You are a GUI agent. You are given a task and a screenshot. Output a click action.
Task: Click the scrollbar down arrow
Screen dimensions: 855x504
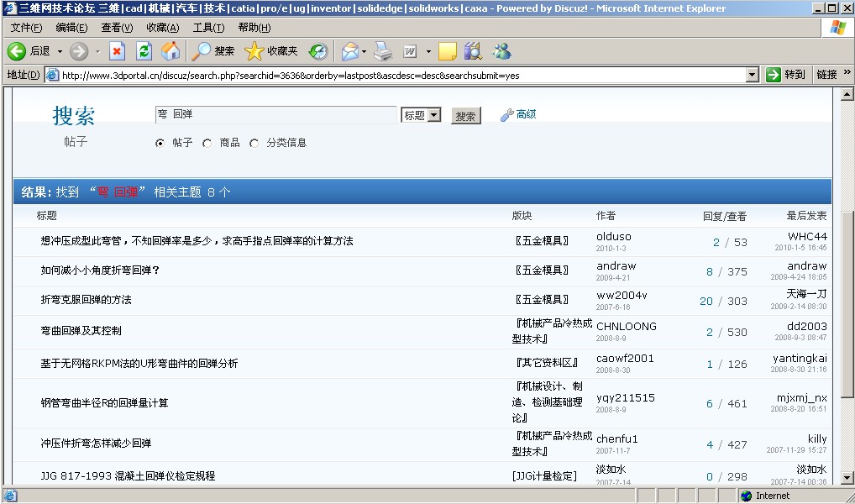(847, 478)
